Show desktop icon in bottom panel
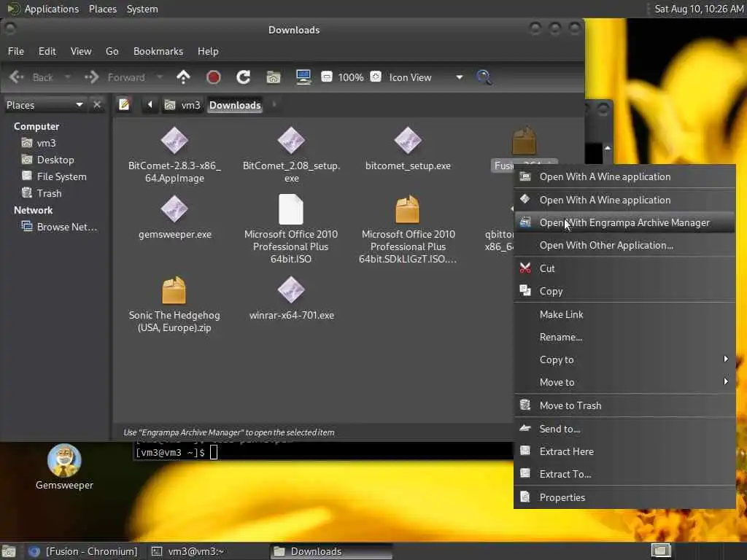Image resolution: width=747 pixels, height=560 pixels. [x=9, y=551]
